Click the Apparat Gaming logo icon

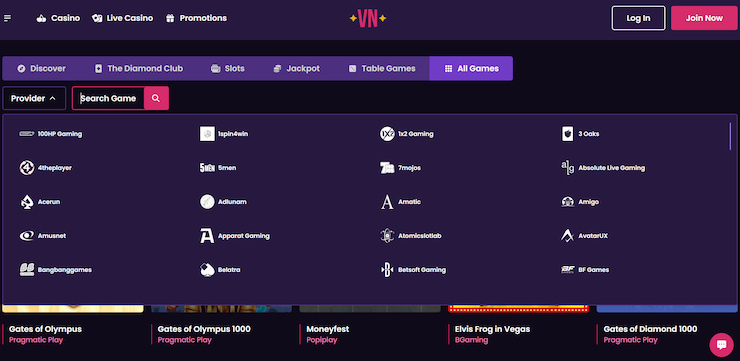tap(207, 236)
